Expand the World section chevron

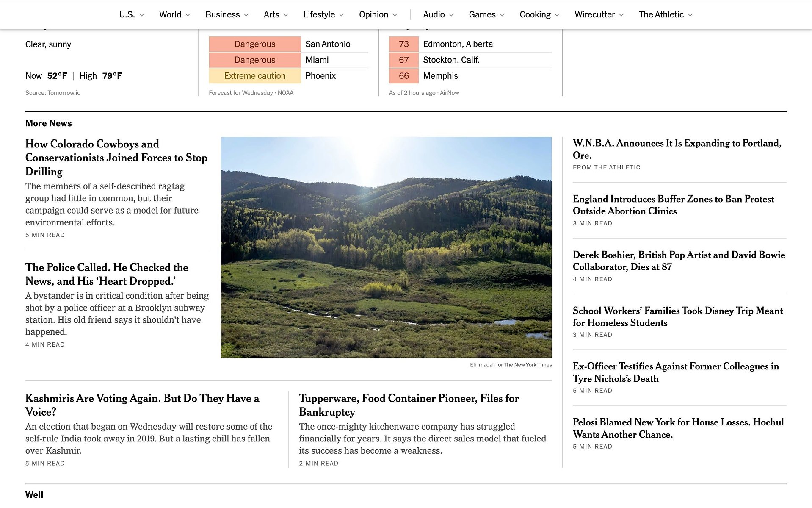(x=188, y=15)
